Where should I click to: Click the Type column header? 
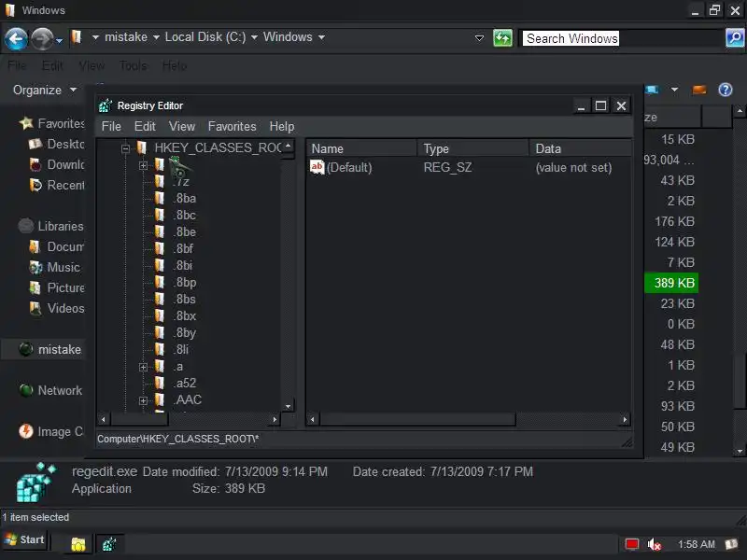473,148
